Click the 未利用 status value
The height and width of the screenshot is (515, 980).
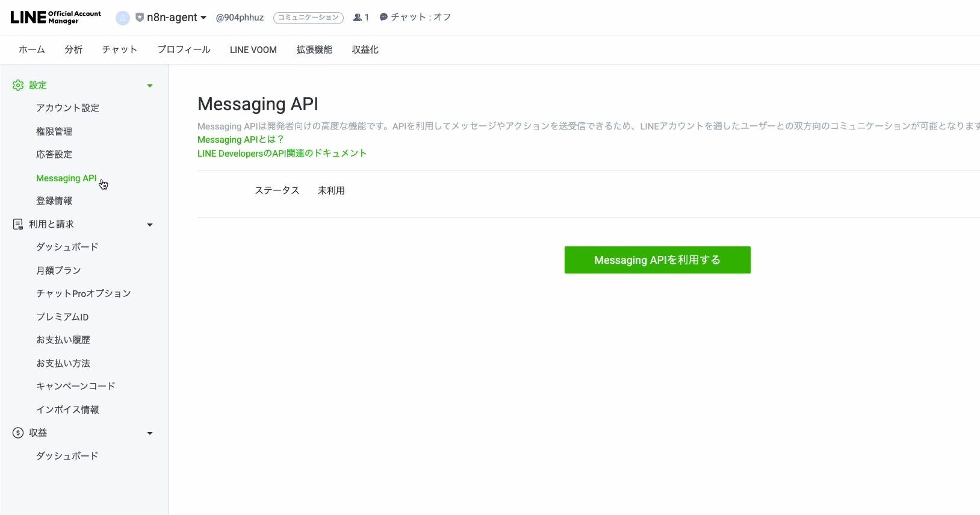click(x=331, y=190)
